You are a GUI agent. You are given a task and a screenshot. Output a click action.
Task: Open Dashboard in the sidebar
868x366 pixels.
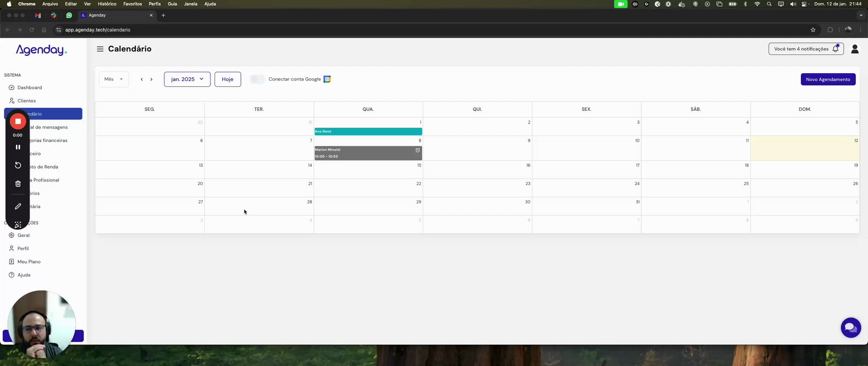coord(29,87)
